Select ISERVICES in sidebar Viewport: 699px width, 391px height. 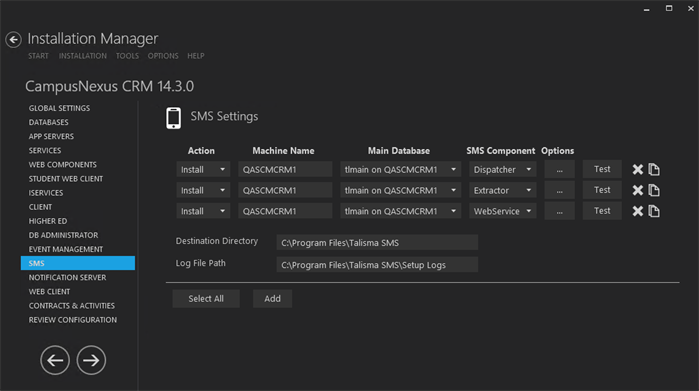(x=46, y=193)
